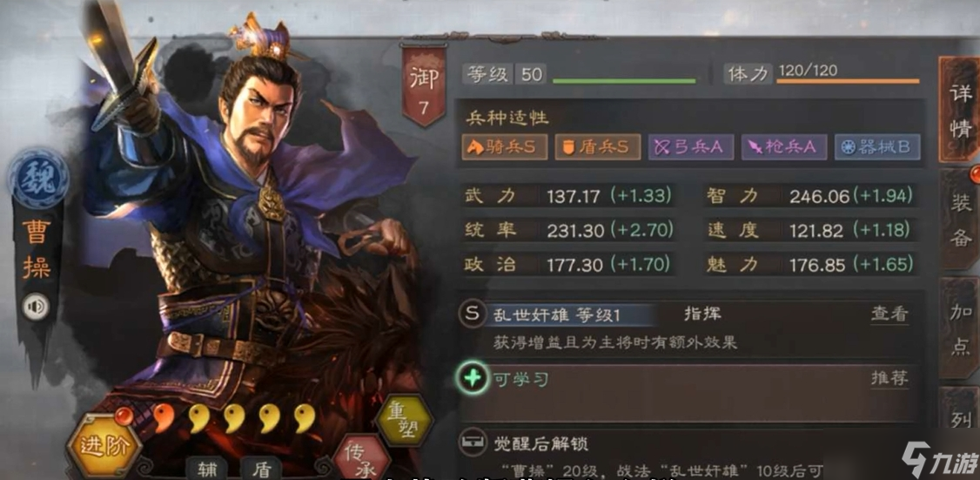Image resolution: width=980 pixels, height=480 pixels.
Task: View 乱世奸雄 skill via 查看 link
Action: coord(889,314)
